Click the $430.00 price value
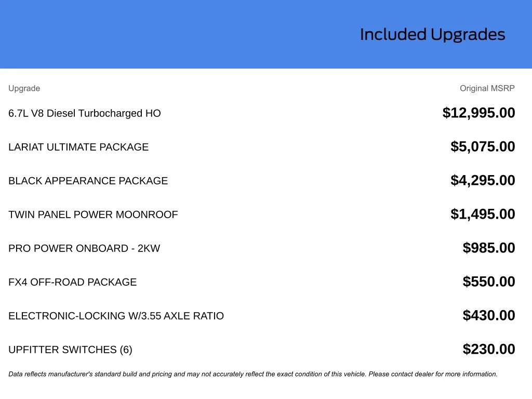This screenshot has height=399, width=532. pos(489,315)
